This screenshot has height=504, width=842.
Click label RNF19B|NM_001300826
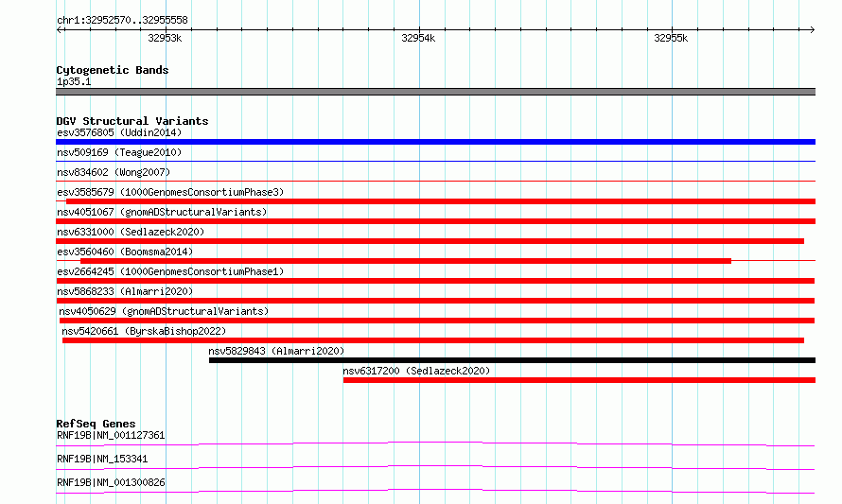(x=111, y=482)
